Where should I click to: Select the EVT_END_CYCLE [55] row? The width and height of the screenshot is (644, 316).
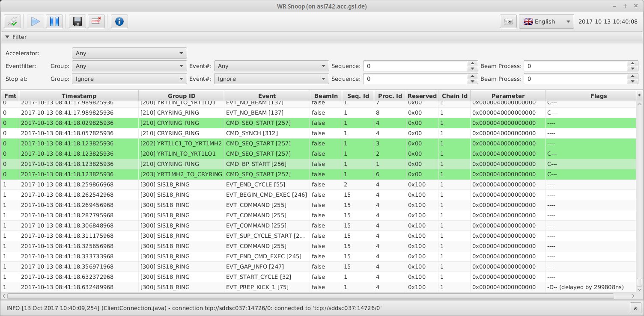click(x=319, y=185)
